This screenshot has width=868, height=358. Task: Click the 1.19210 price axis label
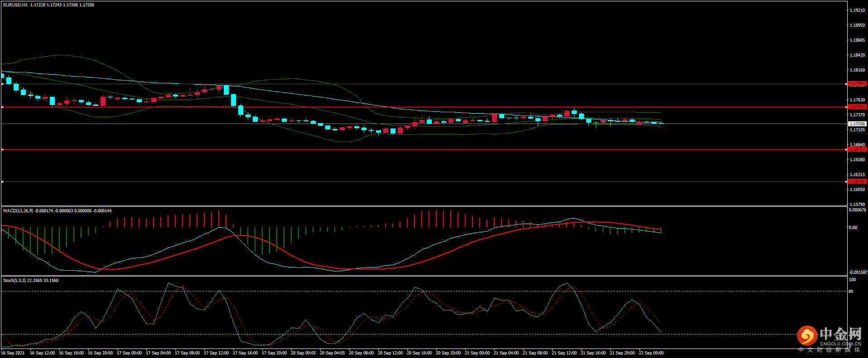[x=857, y=10]
